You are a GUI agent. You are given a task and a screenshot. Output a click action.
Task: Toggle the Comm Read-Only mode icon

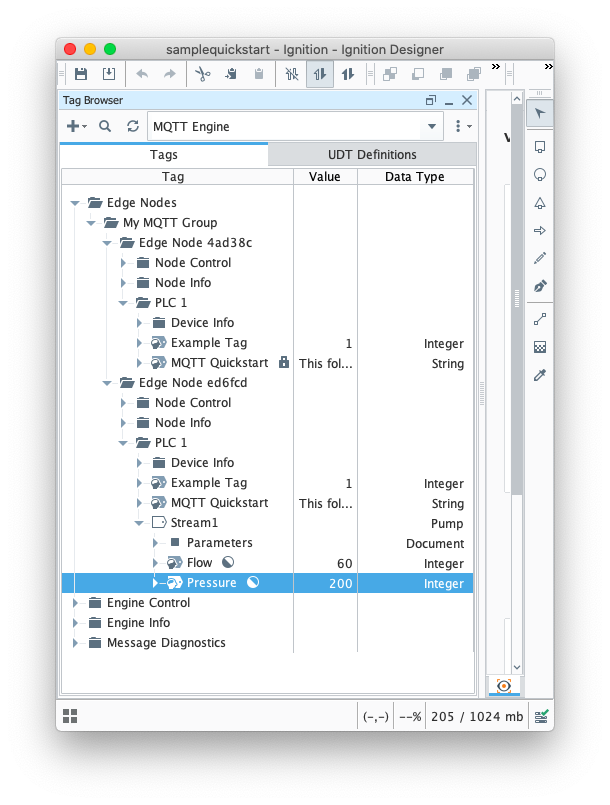pos(320,74)
